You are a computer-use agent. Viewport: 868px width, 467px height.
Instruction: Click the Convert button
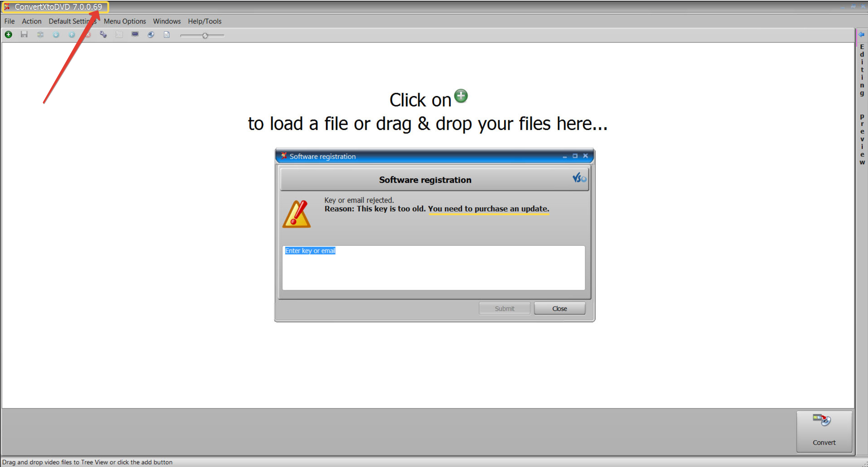click(824, 431)
